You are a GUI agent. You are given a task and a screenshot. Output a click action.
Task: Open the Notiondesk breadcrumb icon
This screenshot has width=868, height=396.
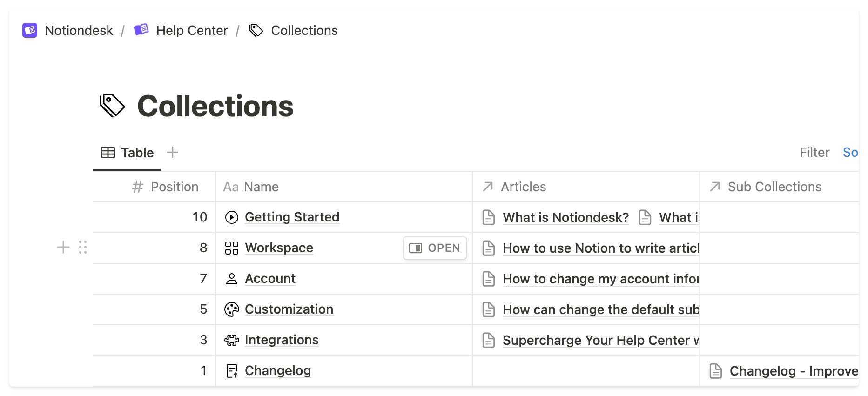30,31
